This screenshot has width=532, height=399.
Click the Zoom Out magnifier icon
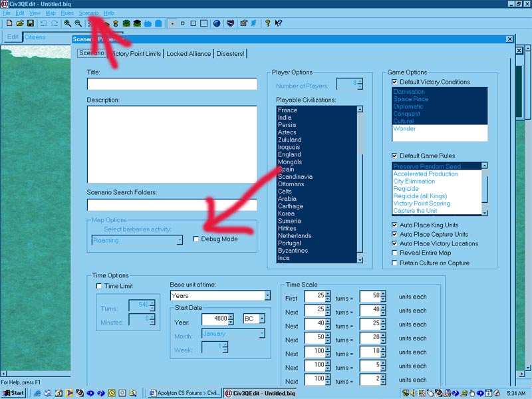[x=78, y=23]
